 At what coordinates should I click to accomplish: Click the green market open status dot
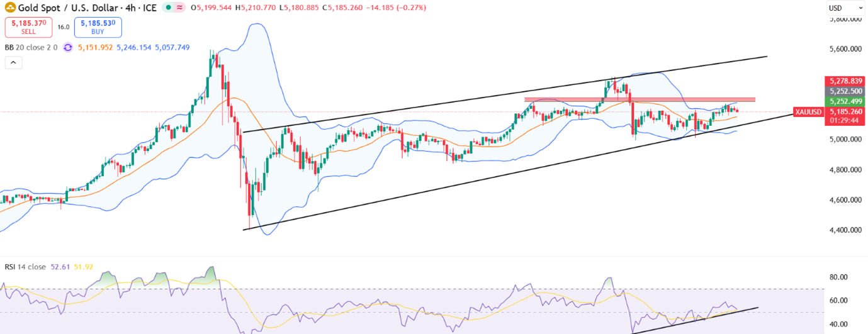[167, 8]
